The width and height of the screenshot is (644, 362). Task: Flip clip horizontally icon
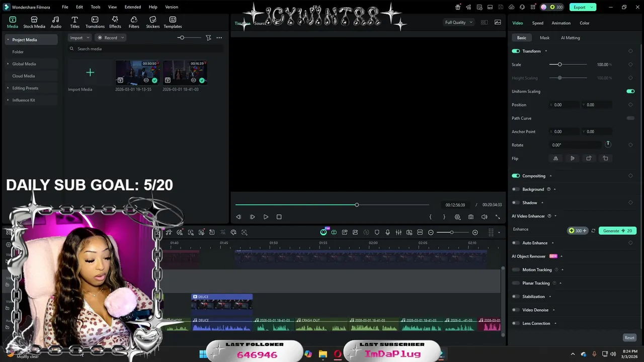tap(556, 158)
